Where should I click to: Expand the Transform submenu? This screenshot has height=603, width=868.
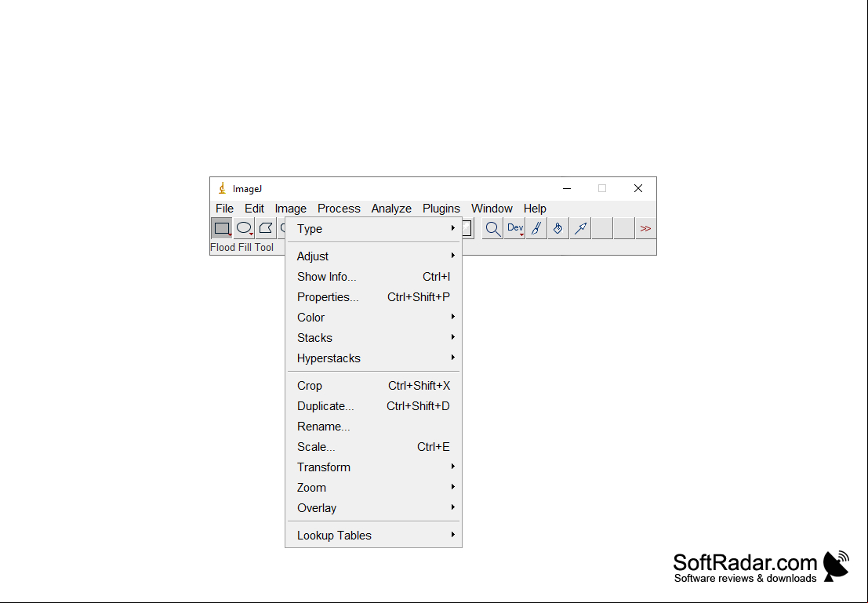(x=374, y=467)
